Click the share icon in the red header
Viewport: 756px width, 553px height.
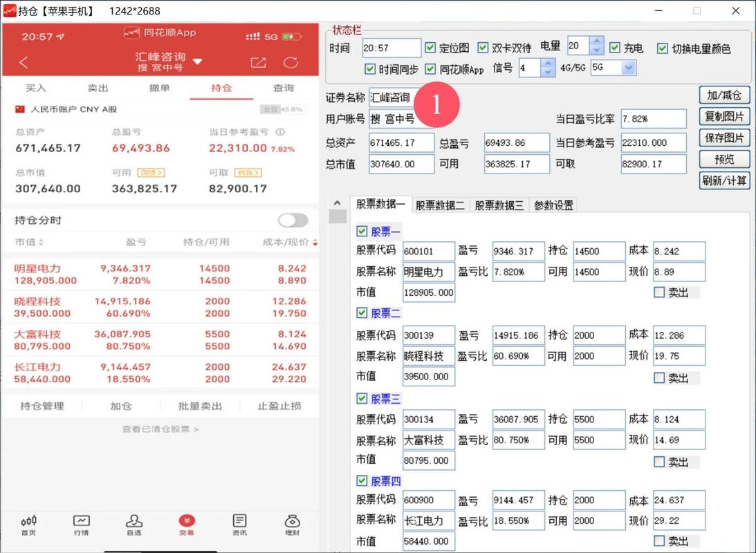click(x=259, y=62)
